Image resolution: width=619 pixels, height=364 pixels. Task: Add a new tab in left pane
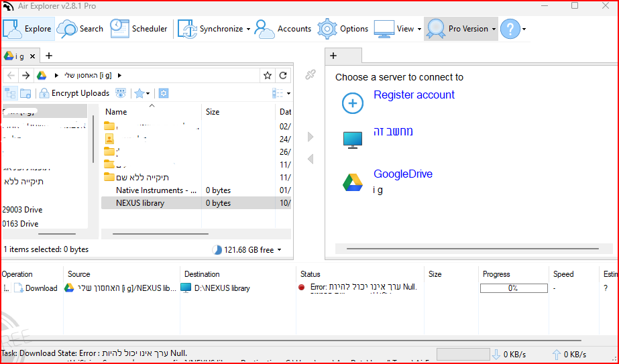[x=49, y=56]
